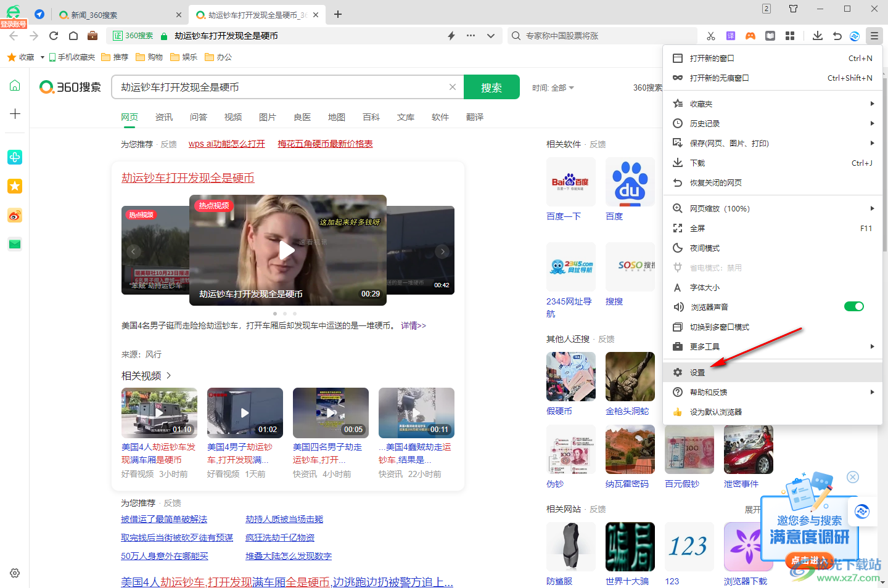Open the 01:10 related video thumbnail
The image size is (888, 588).
[159, 412]
